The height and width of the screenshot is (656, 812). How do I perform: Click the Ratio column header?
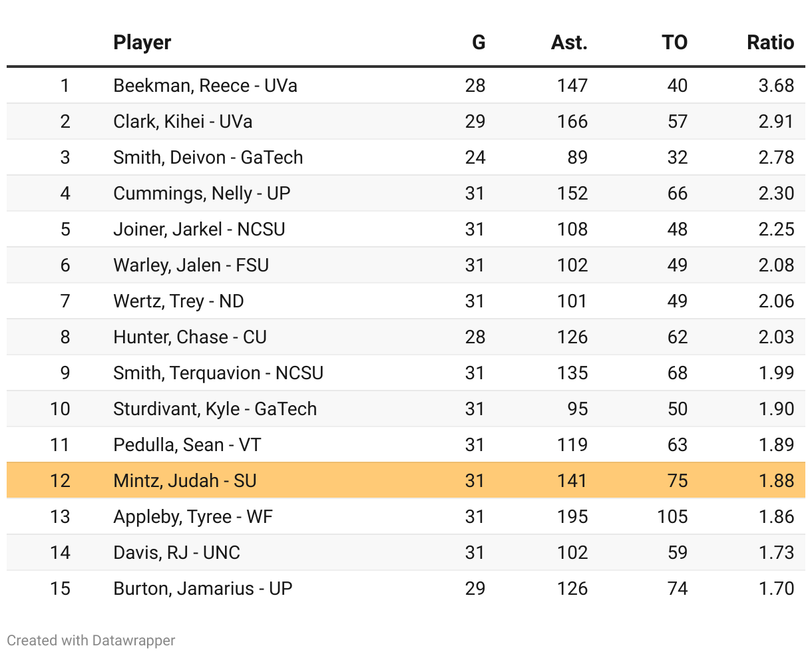coord(770,43)
